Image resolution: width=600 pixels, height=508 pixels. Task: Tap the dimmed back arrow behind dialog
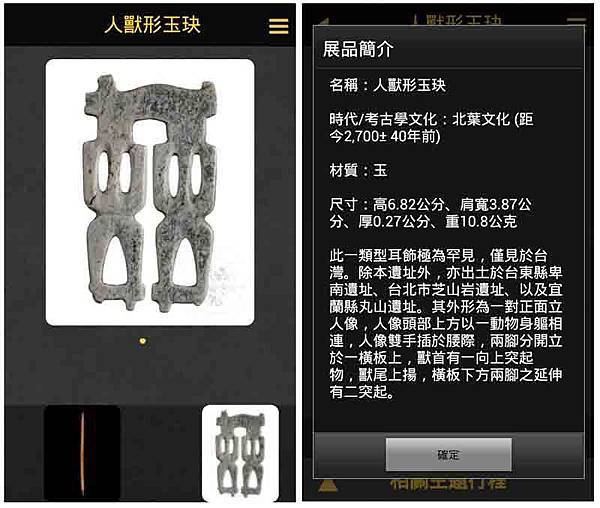(x=324, y=20)
